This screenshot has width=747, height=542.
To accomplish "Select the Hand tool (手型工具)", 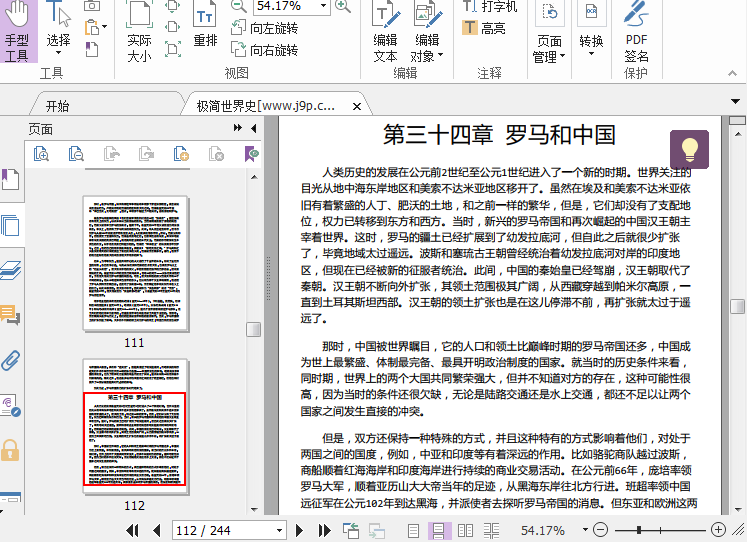I will [x=18, y=32].
